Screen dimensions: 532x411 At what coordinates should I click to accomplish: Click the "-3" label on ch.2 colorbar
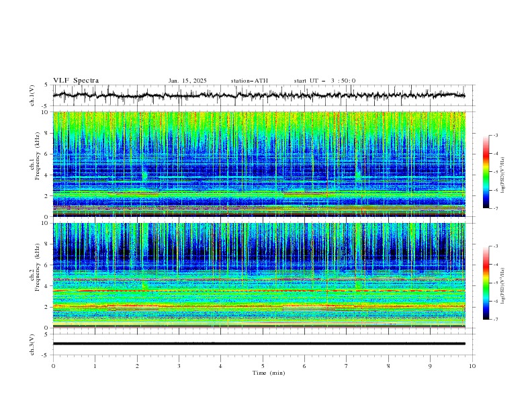click(x=496, y=246)
